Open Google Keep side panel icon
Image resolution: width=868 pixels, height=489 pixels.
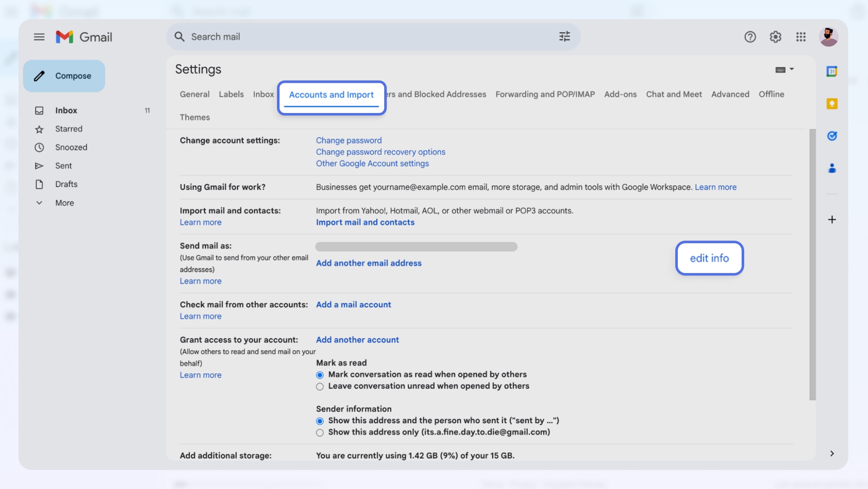[832, 104]
